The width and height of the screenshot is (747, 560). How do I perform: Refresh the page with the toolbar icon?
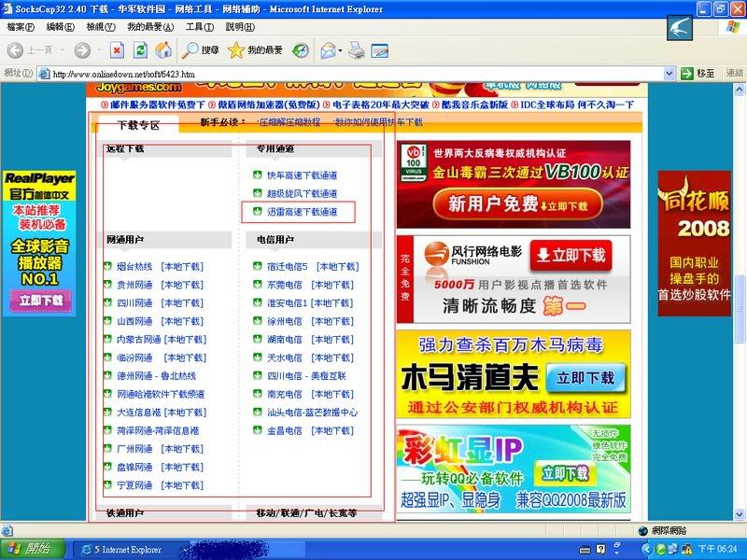click(140, 49)
